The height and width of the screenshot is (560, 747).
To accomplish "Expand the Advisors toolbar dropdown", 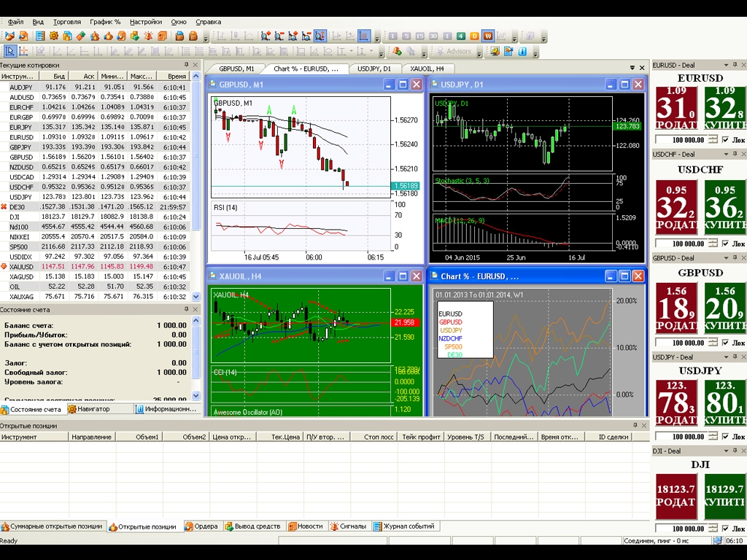I will coord(479,52).
